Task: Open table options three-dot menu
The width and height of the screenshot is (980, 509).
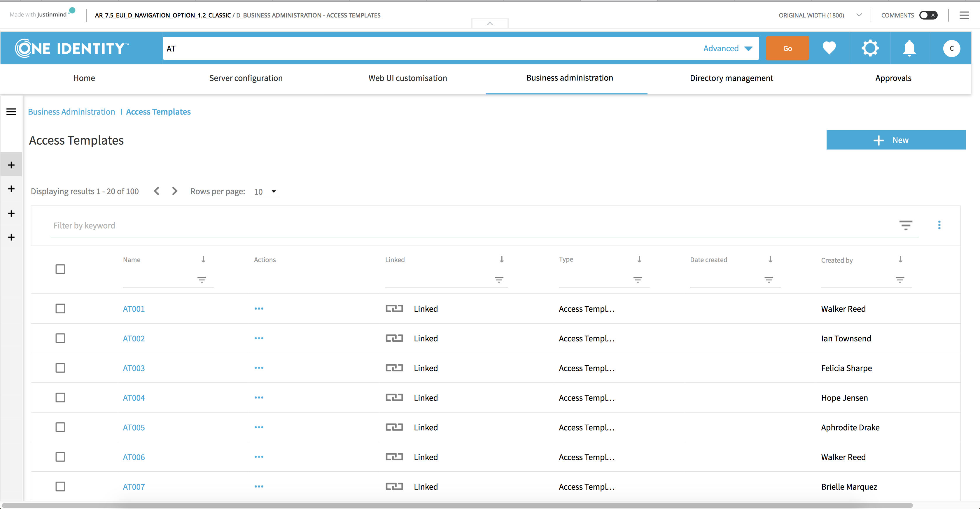Action: click(939, 225)
